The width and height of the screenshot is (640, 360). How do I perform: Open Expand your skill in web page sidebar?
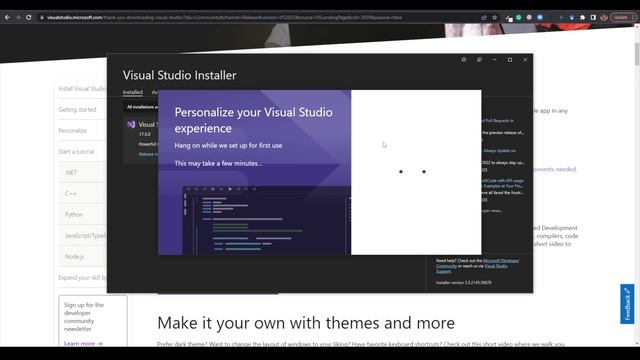point(82,278)
